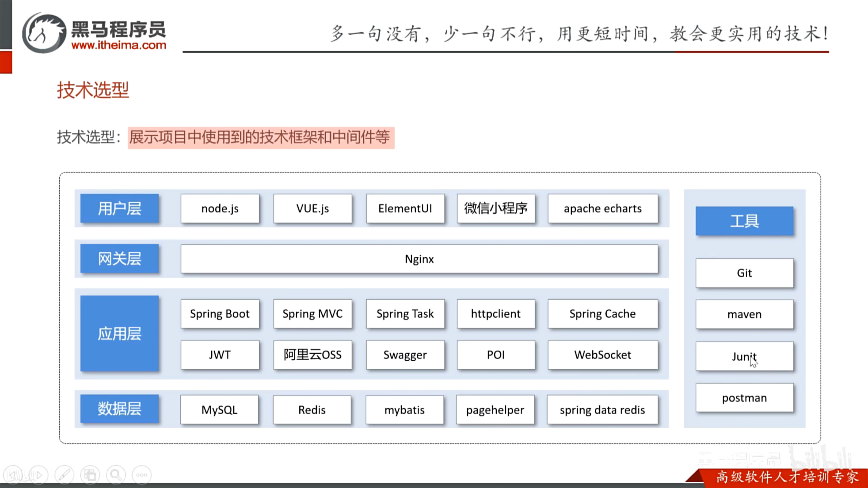Click the Nginx gateway box
Screen dimensions: 868x488
click(419, 259)
